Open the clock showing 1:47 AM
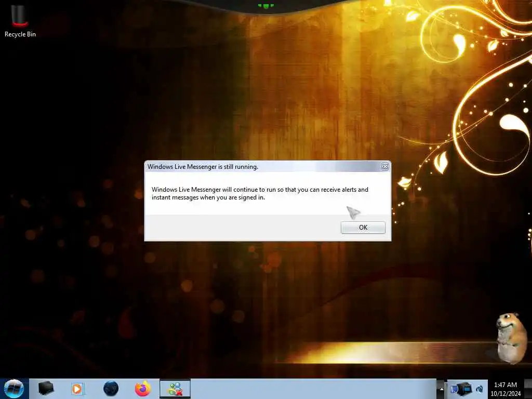Viewport: 532px width, 399px height. tap(506, 389)
